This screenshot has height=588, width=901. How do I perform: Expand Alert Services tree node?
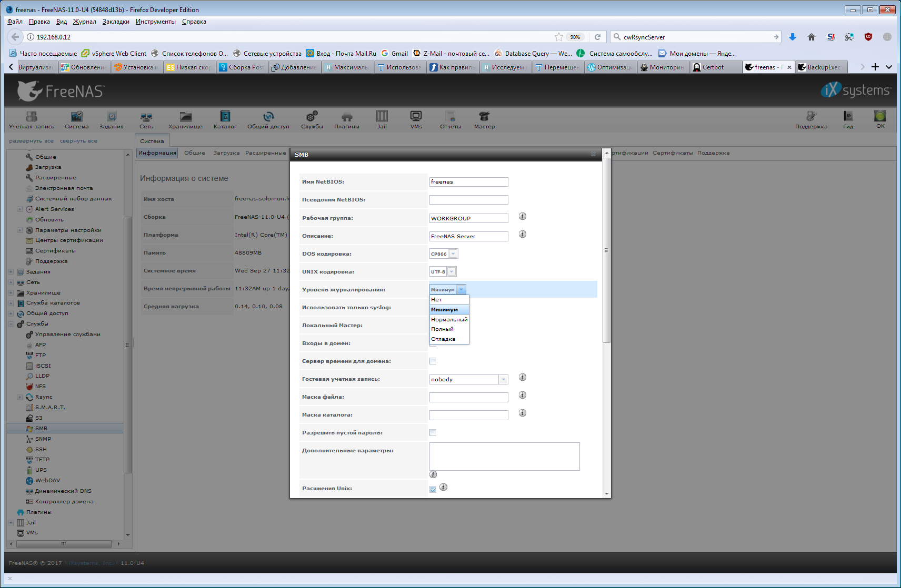click(x=19, y=209)
